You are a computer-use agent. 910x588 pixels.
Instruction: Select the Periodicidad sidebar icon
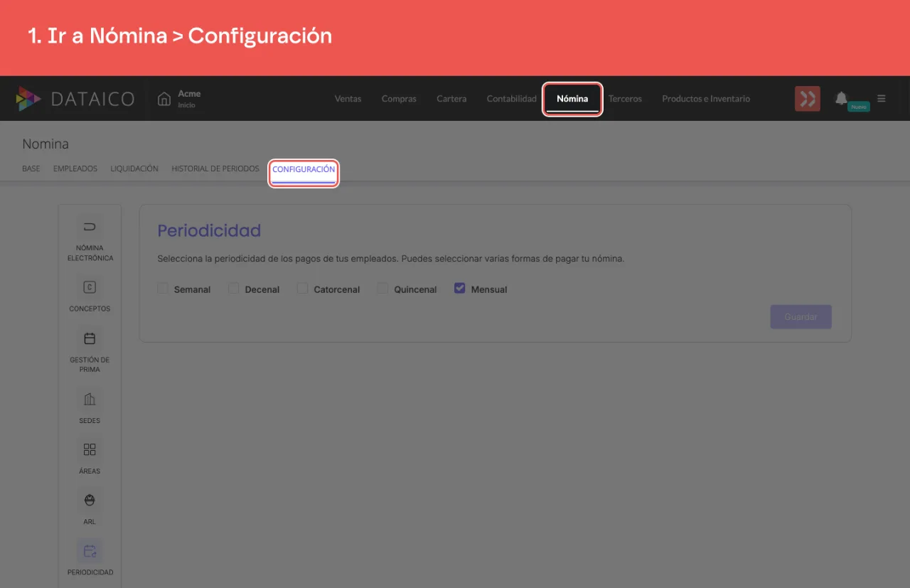(90, 551)
